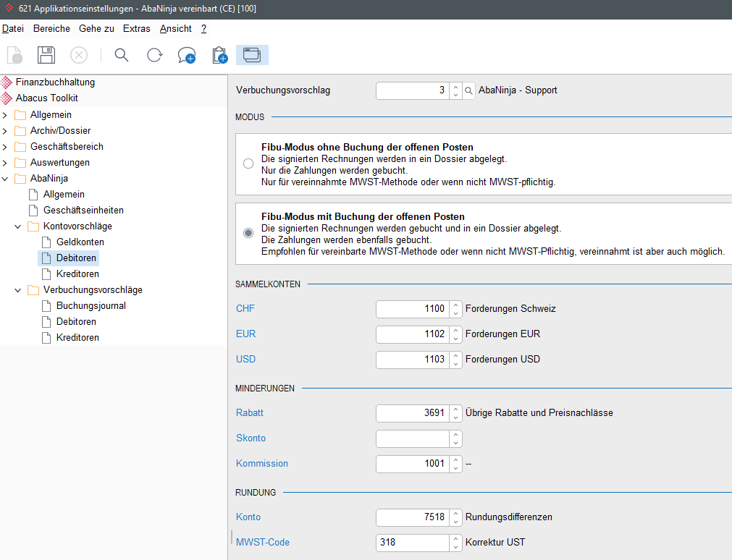Select Fibu-Modus ohne Buchung der offenen Posten
This screenshot has width=732, height=560.
click(x=248, y=164)
